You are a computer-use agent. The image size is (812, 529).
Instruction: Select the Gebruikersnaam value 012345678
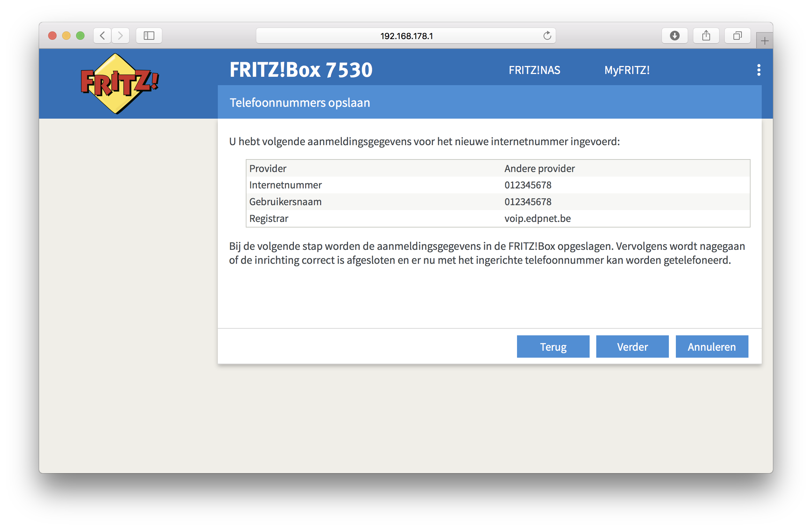pyautogui.click(x=528, y=202)
